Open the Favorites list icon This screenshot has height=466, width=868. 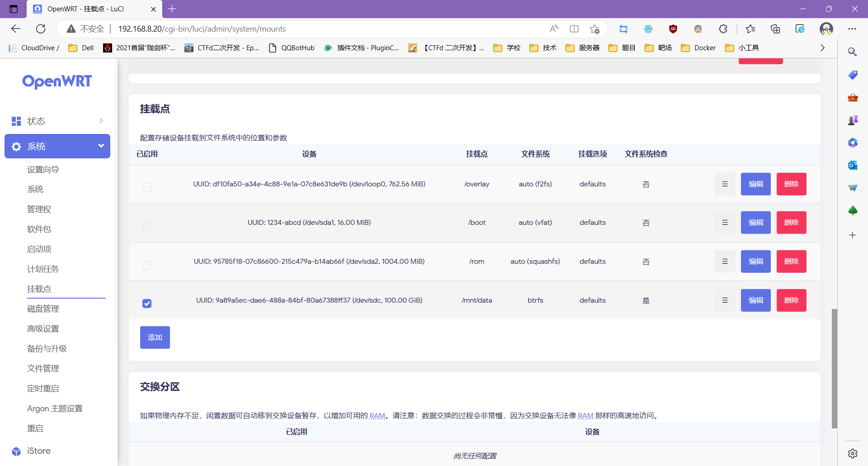point(750,29)
